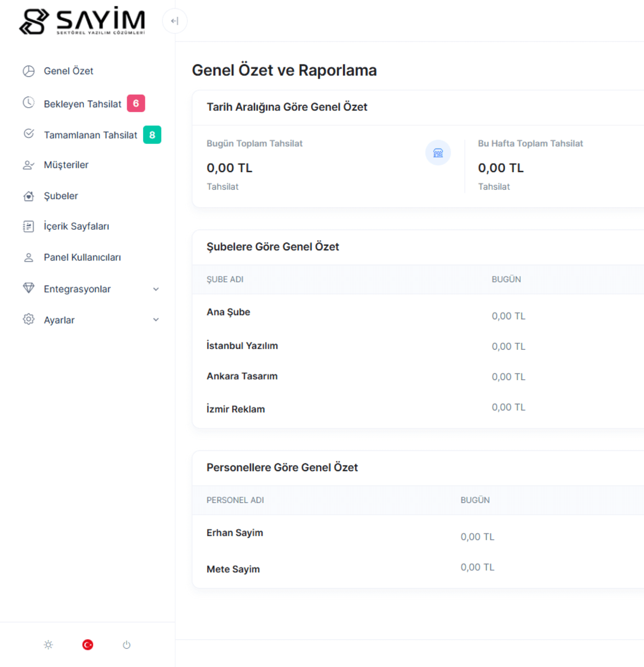This screenshot has height=667, width=644.
Task: Click the store icon in Bugün Toplam Tahsilat
Action: coord(438,153)
